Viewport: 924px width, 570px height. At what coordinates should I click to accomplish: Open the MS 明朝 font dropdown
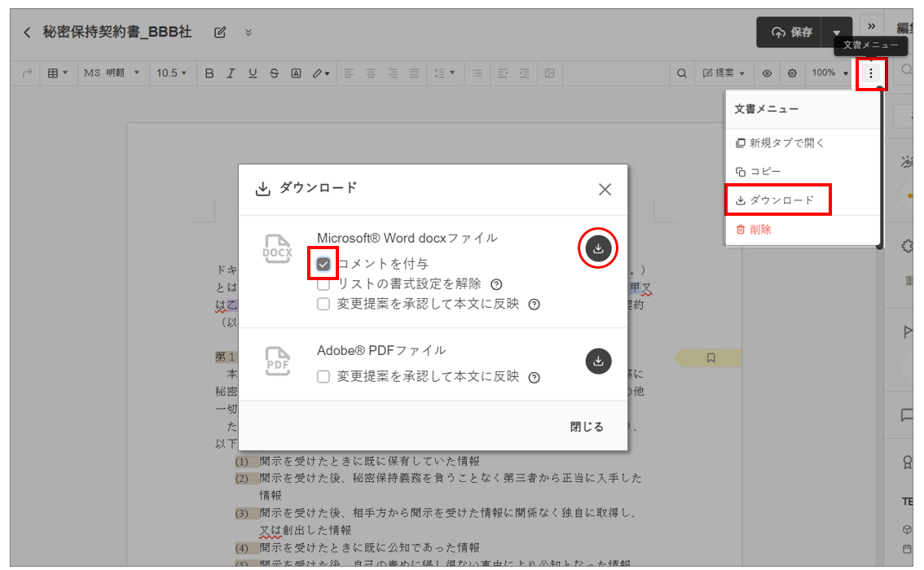click(112, 73)
